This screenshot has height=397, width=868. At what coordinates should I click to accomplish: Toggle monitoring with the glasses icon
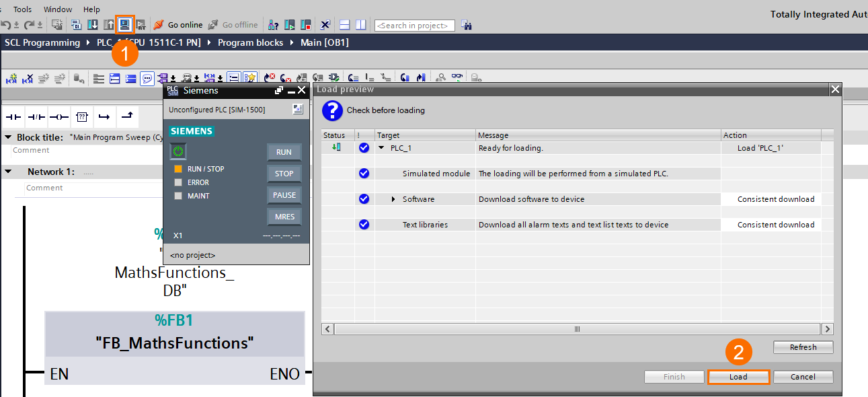pos(456,78)
